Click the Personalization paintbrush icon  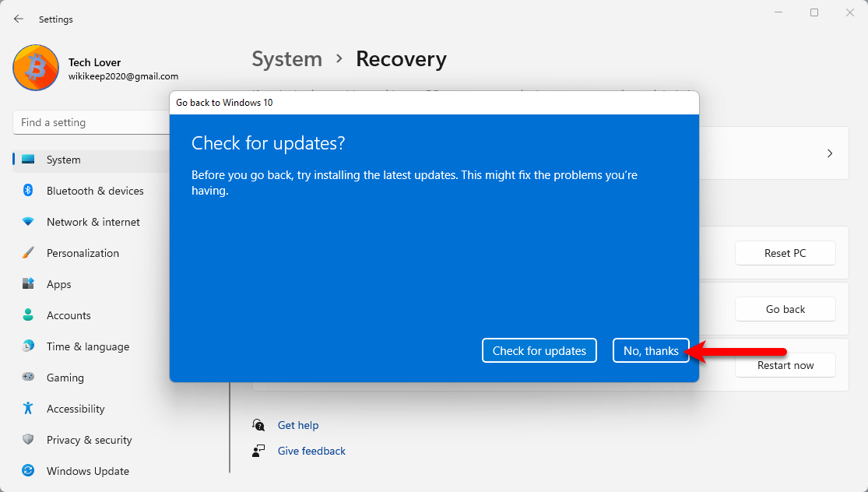click(28, 253)
